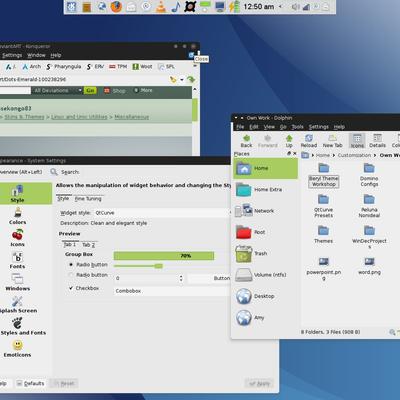Select Domino Configs folder
Image resolution: width=400 pixels, height=400 pixels.
point(369,175)
